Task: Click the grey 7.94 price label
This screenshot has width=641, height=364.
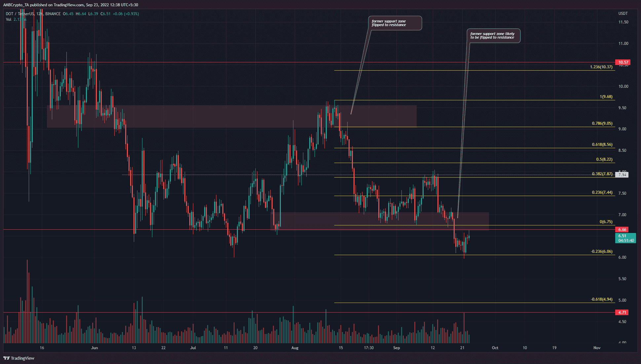Action: pyautogui.click(x=622, y=175)
